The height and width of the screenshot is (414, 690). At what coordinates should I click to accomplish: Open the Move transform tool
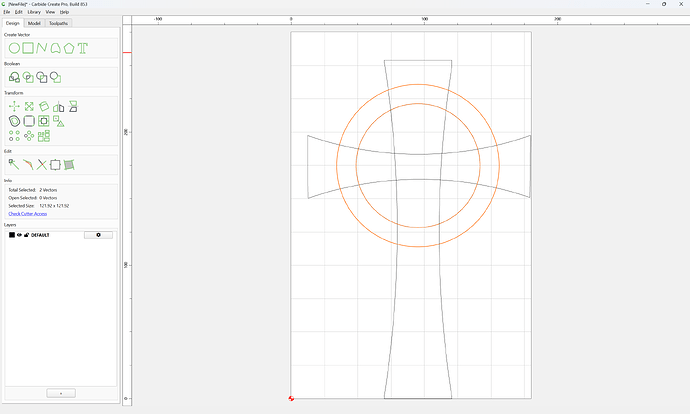click(14, 106)
